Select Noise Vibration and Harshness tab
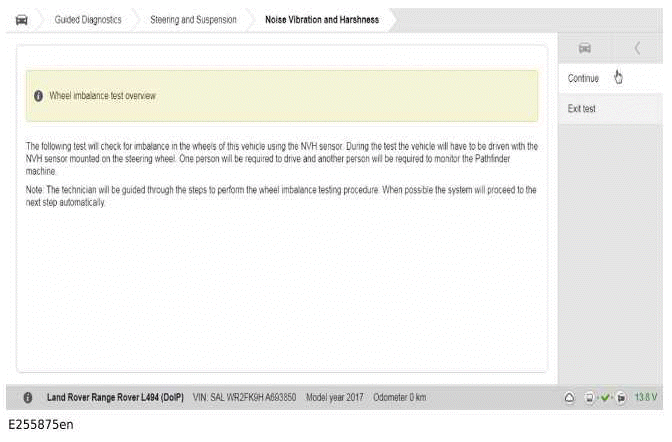The image size is (672, 442). click(321, 19)
